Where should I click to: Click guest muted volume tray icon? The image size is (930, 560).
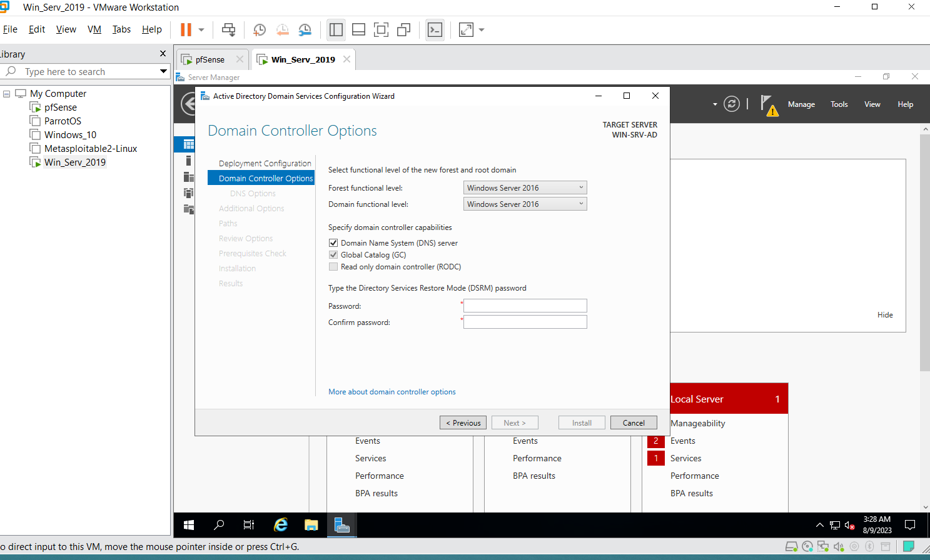pos(849,525)
